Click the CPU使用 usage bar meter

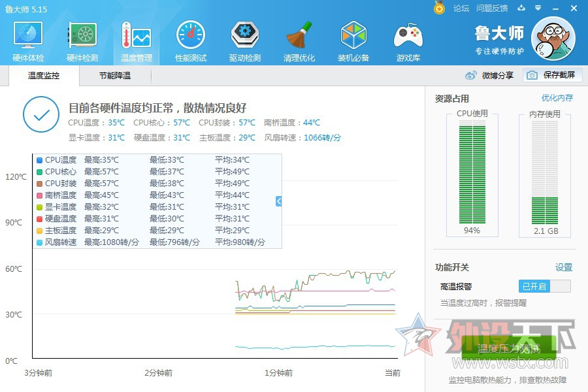pyautogui.click(x=472, y=172)
